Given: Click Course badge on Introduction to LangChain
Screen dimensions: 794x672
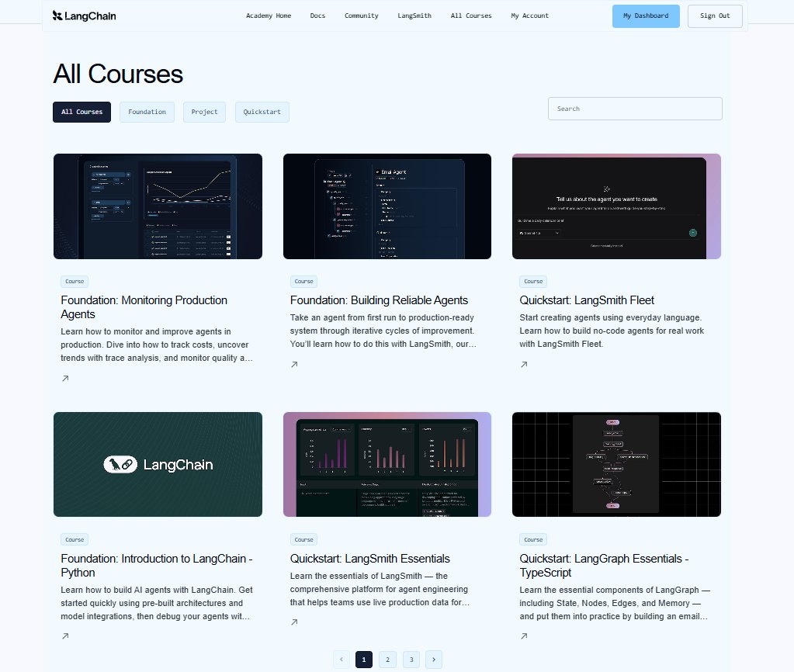Looking at the screenshot, I should (x=75, y=540).
